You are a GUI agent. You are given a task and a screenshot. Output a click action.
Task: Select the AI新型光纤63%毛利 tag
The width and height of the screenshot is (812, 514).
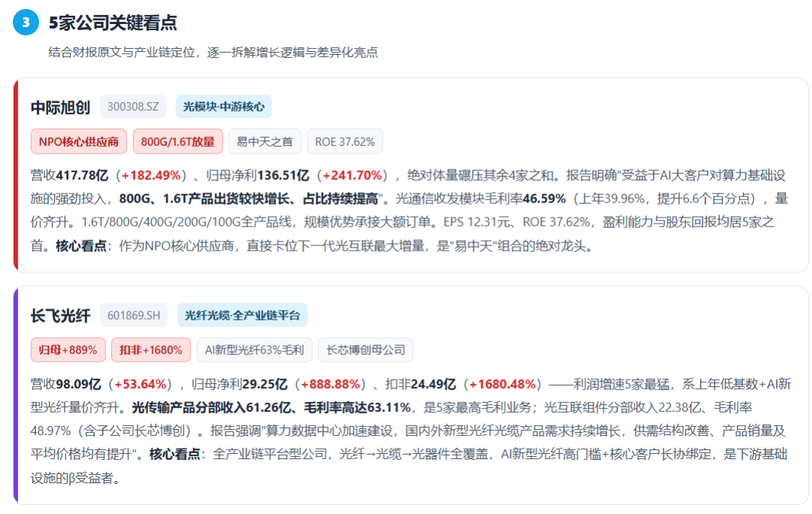coord(254,350)
